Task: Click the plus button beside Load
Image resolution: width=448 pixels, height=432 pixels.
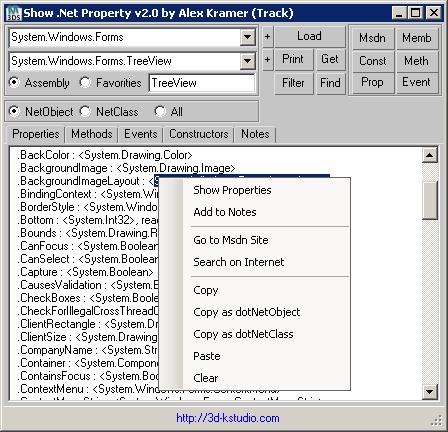Action: pos(267,37)
